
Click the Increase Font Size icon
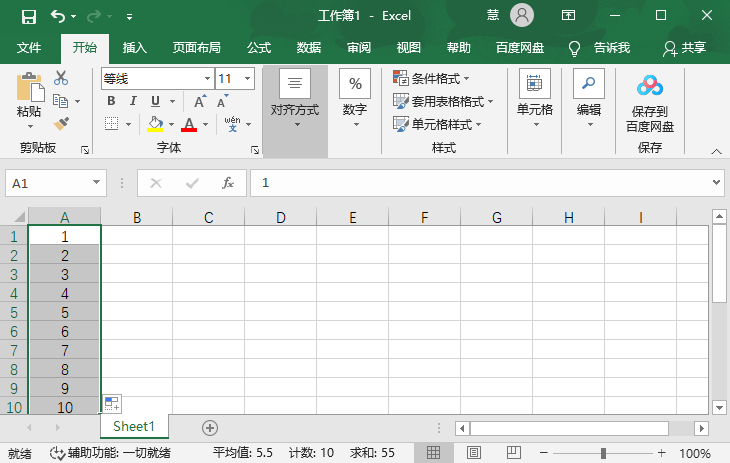click(x=200, y=101)
